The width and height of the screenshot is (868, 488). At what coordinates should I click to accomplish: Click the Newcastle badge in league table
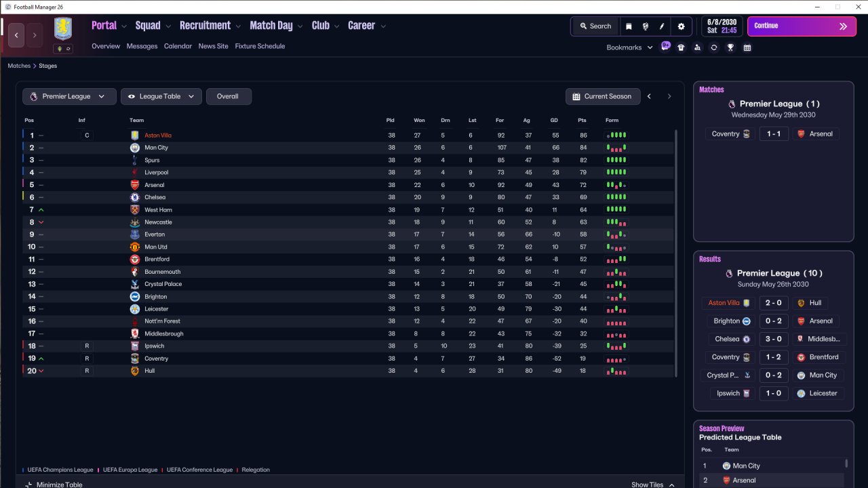click(x=135, y=222)
